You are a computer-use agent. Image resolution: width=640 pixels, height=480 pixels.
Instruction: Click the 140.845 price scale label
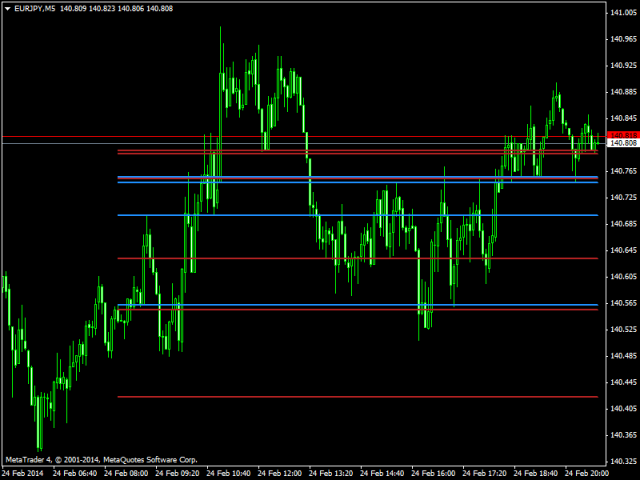click(x=623, y=118)
